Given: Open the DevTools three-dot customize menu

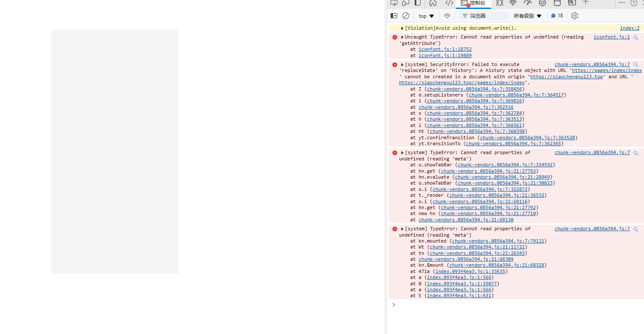Looking at the screenshot, I should [622, 3].
